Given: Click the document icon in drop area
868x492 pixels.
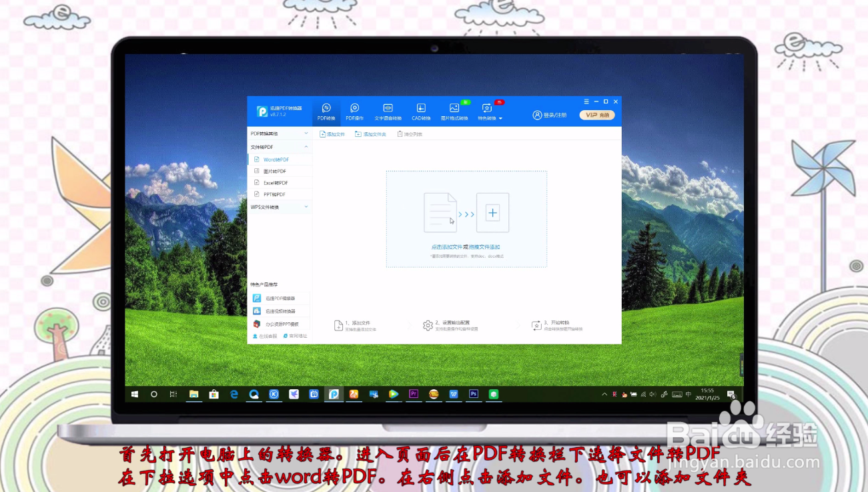Looking at the screenshot, I should (440, 213).
